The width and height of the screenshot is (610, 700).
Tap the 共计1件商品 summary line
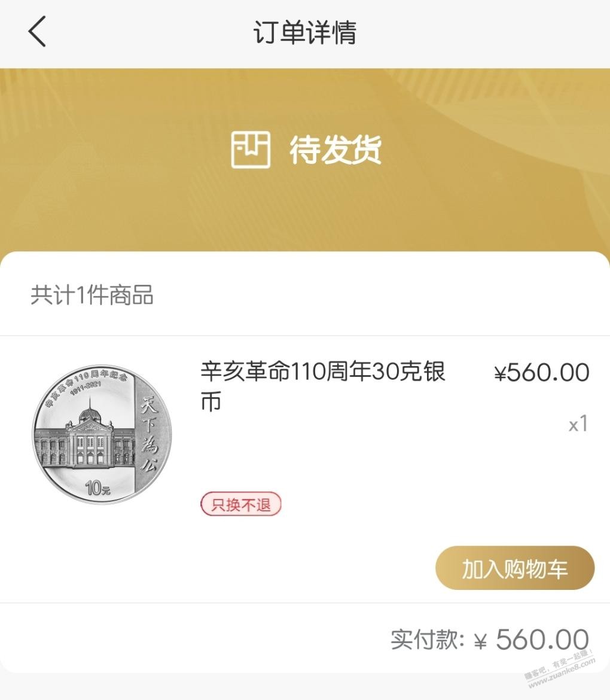92,295
